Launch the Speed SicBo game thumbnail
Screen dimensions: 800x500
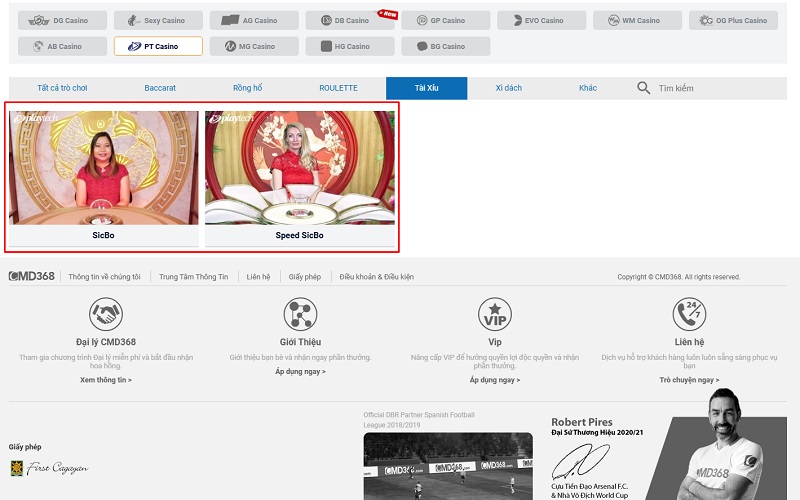tap(299, 168)
